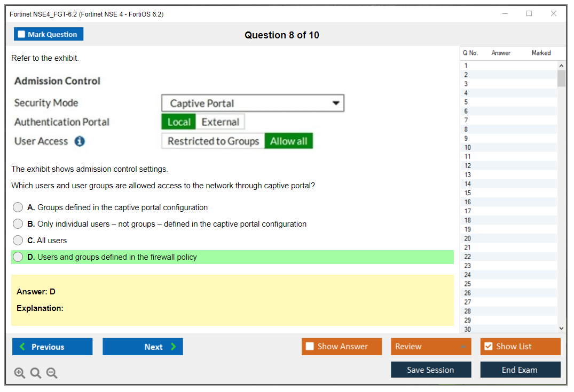
Task: Choose option A about captive portal groups
Action: (18, 207)
